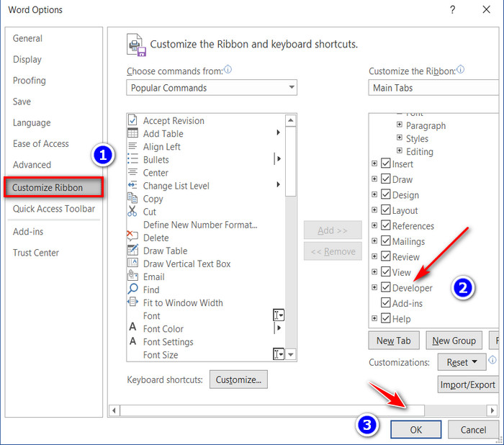Click the keyboard shortcuts Customize button
The height and width of the screenshot is (445, 504).
238,379
